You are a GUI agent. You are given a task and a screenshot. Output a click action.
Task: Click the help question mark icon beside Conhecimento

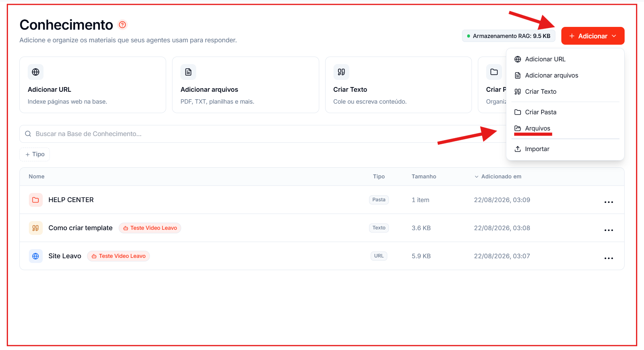coord(123,25)
